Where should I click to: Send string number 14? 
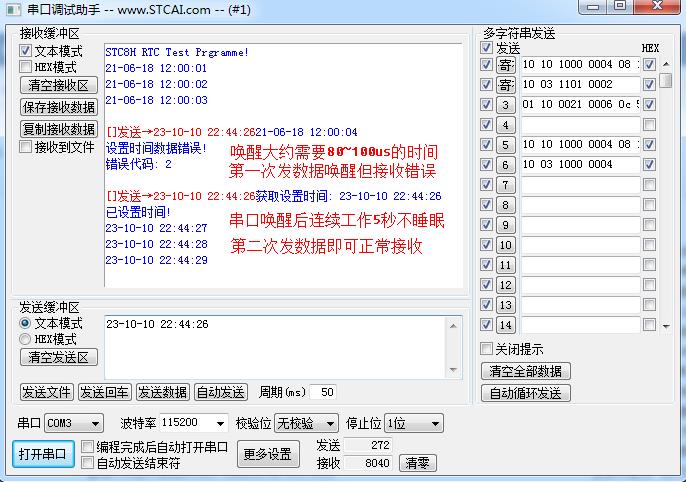pos(505,325)
